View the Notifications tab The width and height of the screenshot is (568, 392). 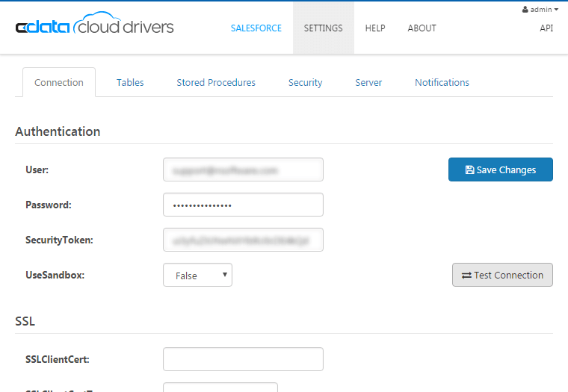[442, 83]
